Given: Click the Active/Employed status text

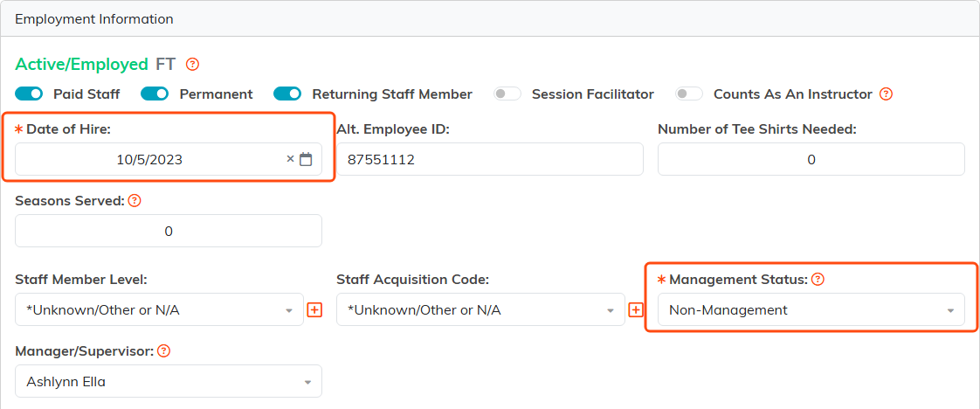Looking at the screenshot, I should point(81,64).
